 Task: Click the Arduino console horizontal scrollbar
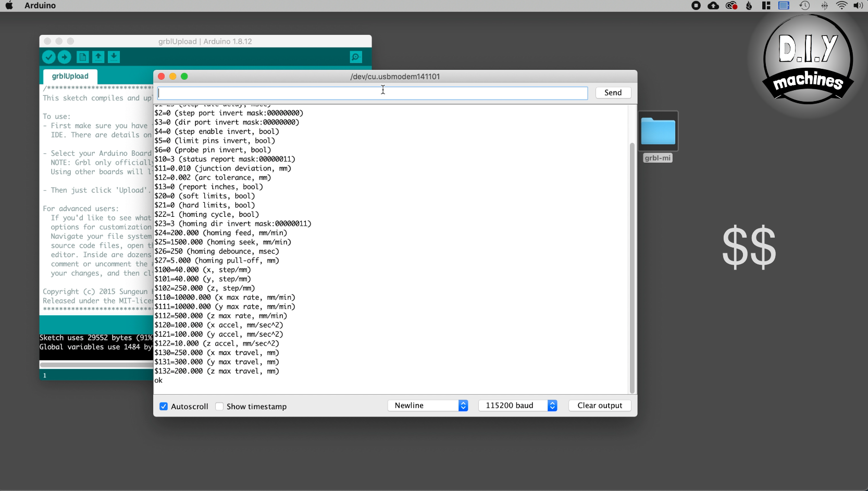pyautogui.click(x=96, y=365)
